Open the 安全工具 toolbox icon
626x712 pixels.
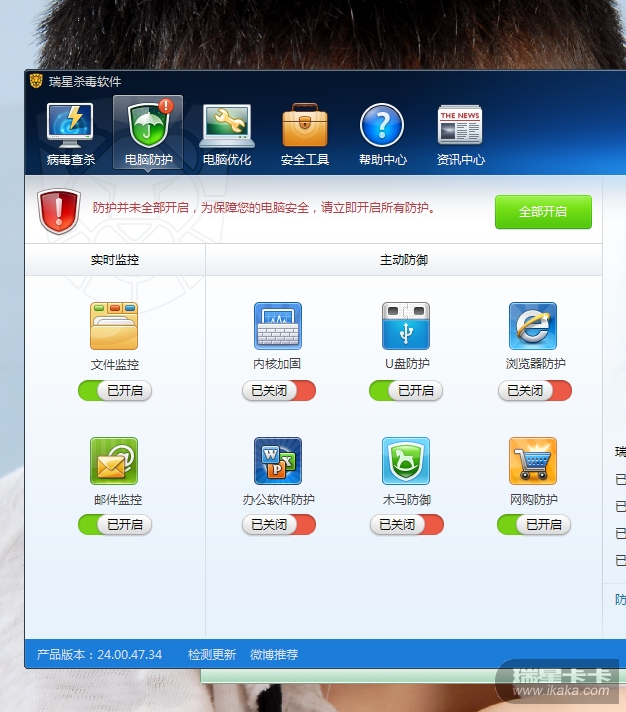[x=305, y=125]
